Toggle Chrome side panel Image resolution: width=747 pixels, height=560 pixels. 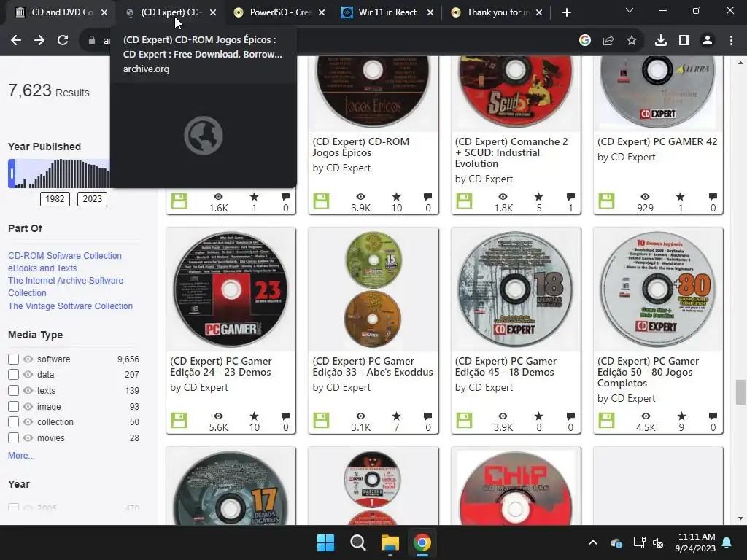click(x=684, y=41)
